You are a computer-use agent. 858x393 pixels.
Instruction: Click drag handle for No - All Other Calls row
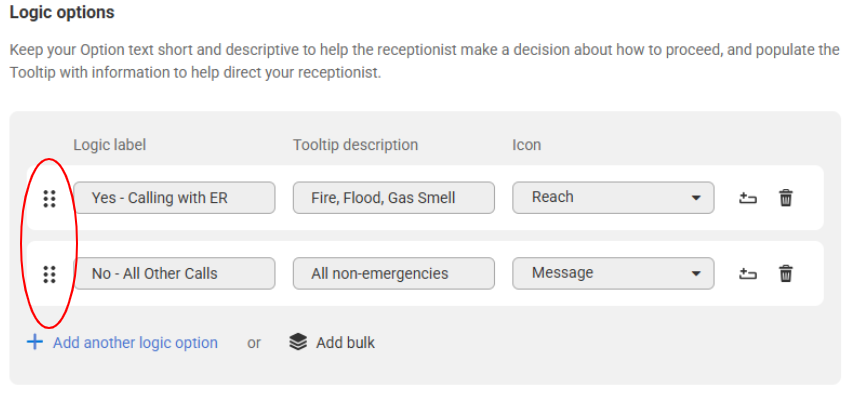pyautogui.click(x=50, y=274)
